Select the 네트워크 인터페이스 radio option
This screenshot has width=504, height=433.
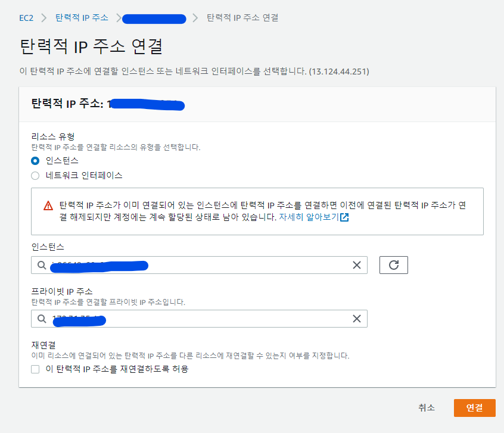pyautogui.click(x=35, y=176)
